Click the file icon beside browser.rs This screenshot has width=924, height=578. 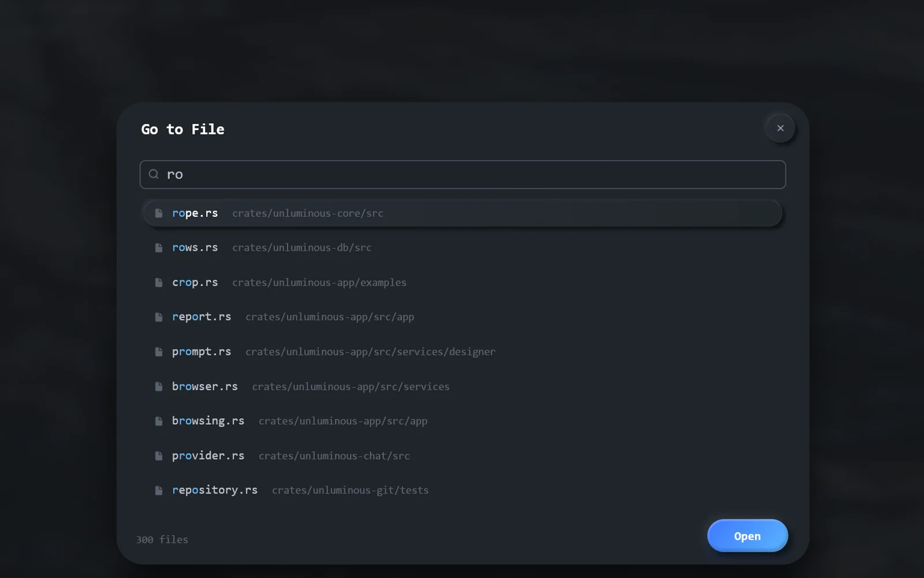pos(159,387)
